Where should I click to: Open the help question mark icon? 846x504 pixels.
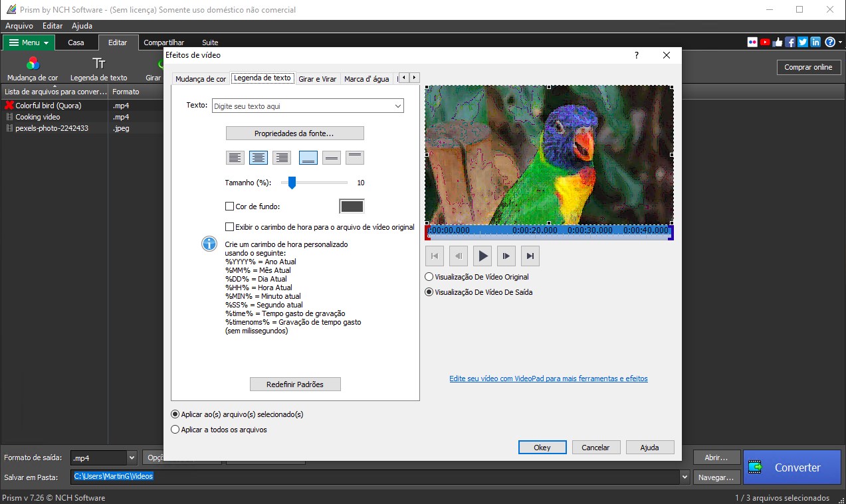click(x=829, y=42)
